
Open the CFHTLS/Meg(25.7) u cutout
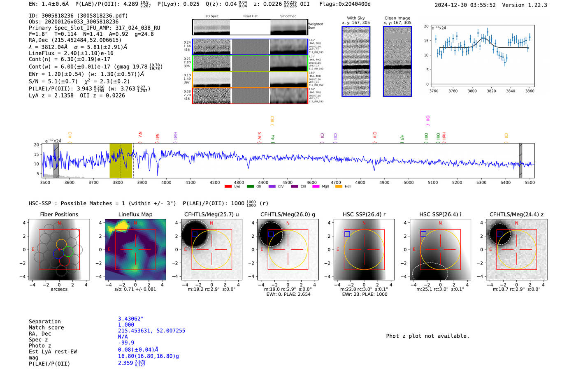pyautogui.click(x=211, y=250)
